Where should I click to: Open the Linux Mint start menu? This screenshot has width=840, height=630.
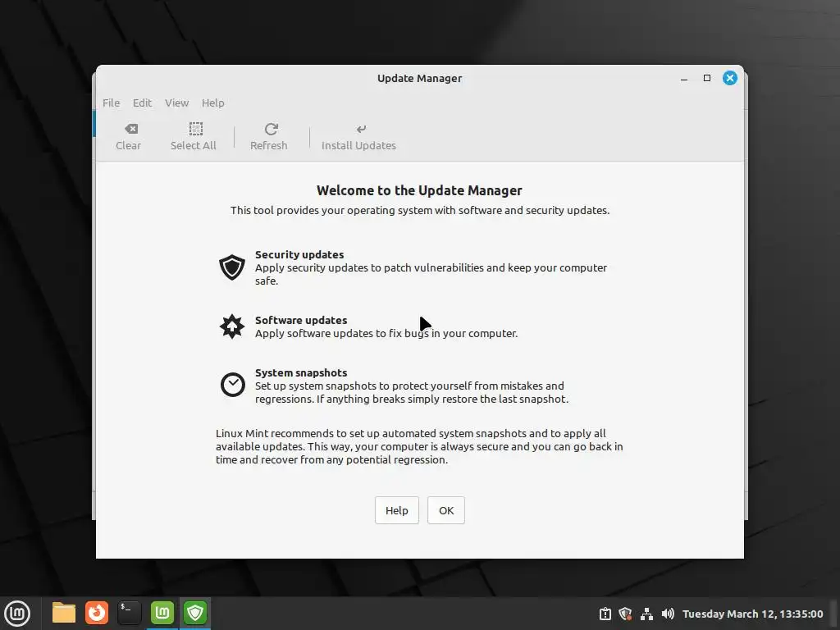tap(17, 614)
